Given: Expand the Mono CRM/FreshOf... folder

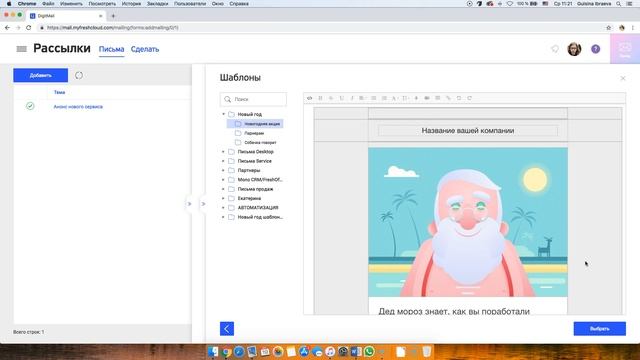Looking at the screenshot, I should click(223, 180).
